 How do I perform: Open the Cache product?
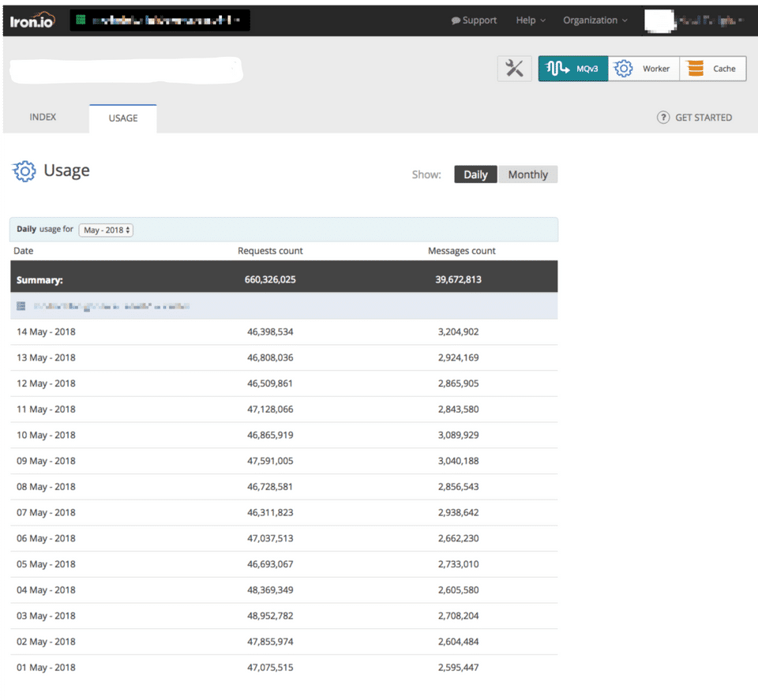tap(712, 69)
